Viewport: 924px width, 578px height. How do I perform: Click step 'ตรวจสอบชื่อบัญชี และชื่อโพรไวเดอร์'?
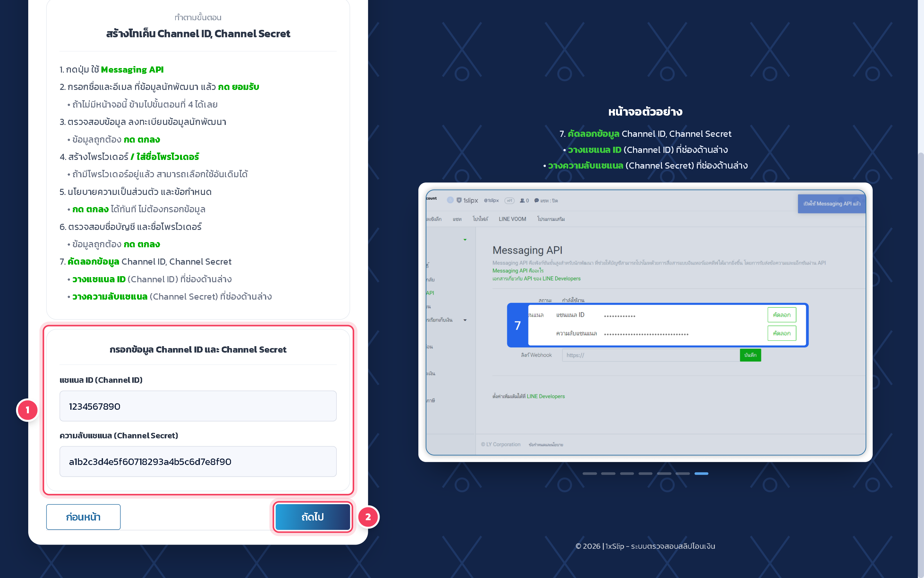(131, 227)
